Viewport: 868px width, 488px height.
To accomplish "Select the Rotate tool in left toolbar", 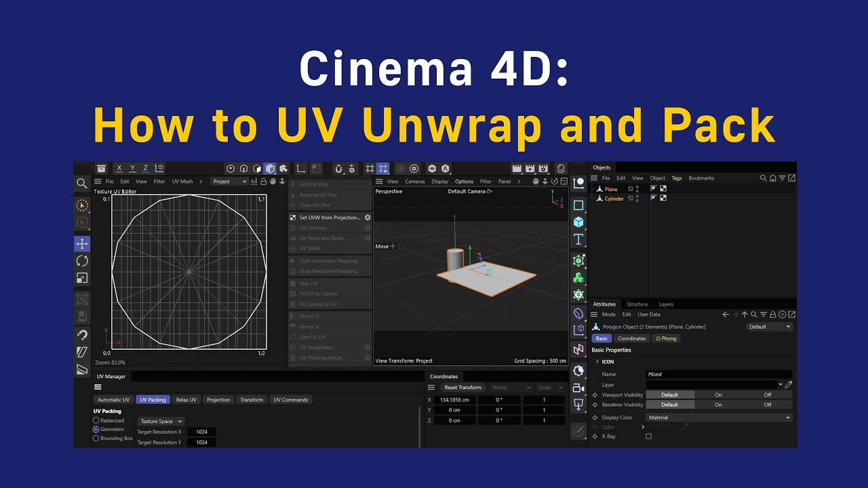I will [x=82, y=261].
